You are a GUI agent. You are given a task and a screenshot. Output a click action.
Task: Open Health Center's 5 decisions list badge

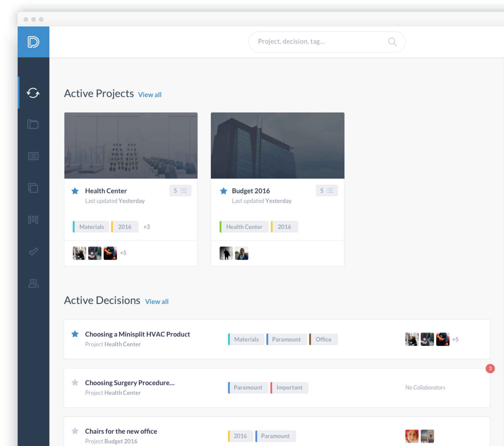180,191
